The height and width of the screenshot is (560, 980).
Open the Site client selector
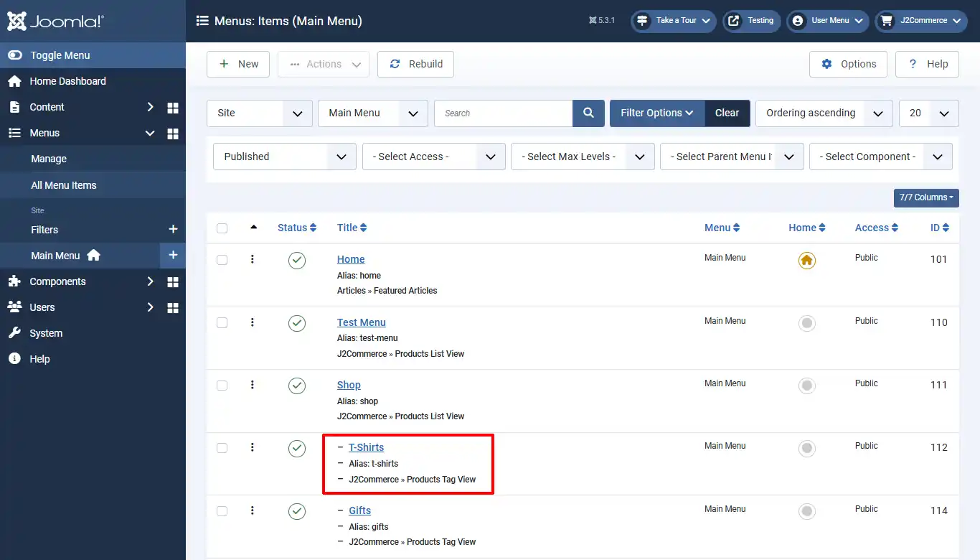(x=260, y=113)
